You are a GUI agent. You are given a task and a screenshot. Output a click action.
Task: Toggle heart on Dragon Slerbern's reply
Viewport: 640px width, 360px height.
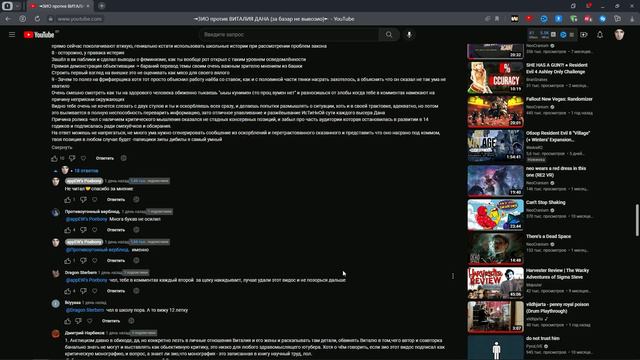click(x=95, y=291)
